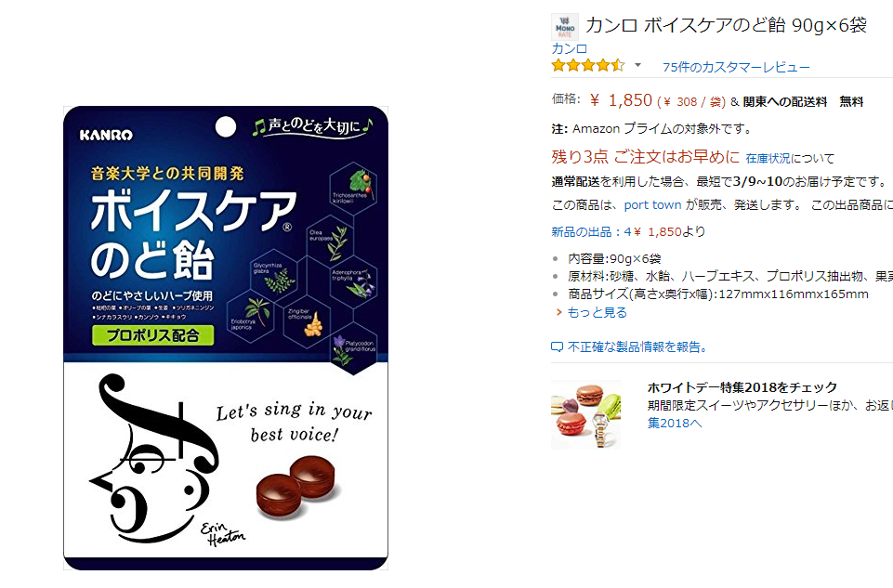Click the main candy package image

(x=226, y=337)
